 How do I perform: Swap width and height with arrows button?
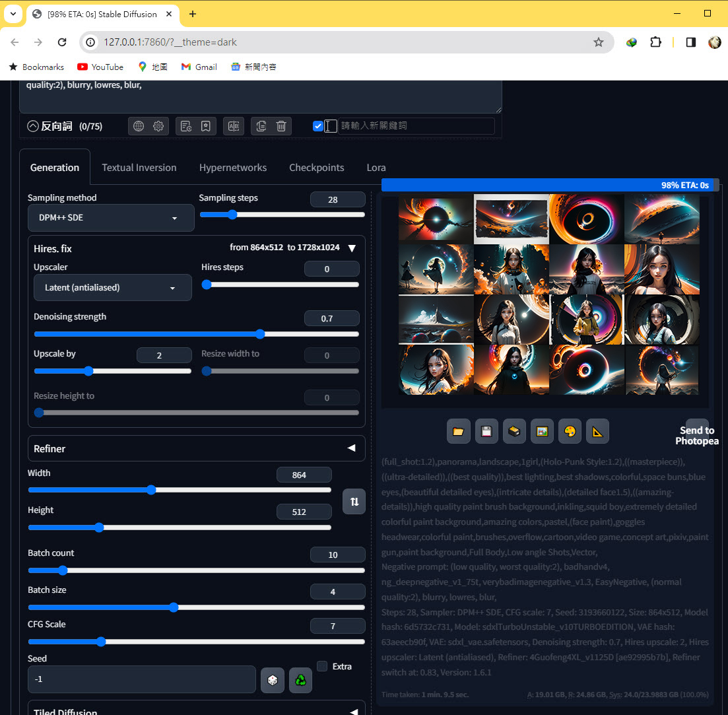354,502
